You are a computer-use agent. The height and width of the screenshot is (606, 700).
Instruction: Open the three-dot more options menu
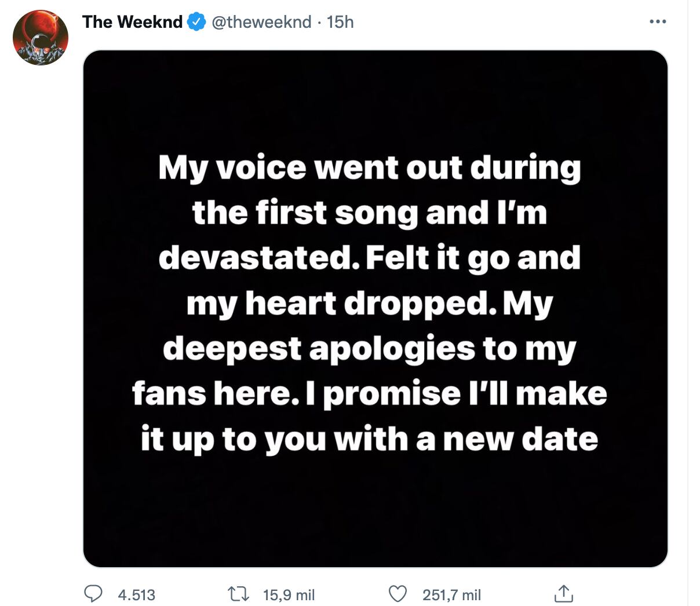pos(658,22)
